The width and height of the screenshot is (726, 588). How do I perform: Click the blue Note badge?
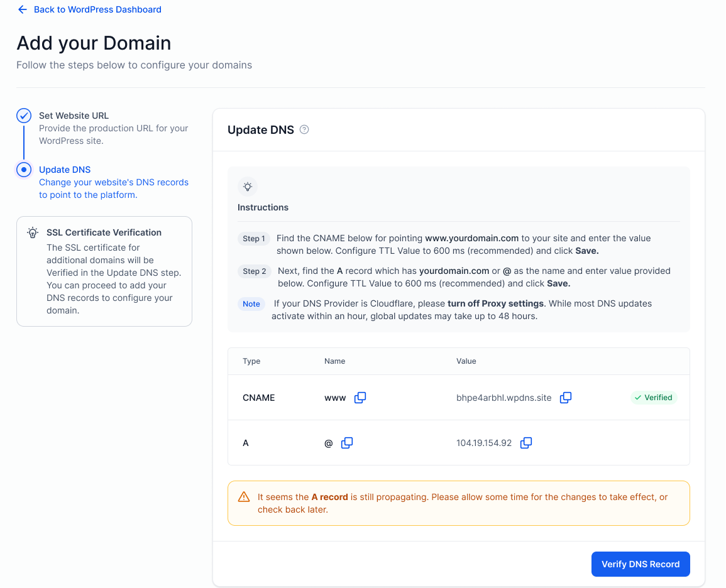coord(251,304)
